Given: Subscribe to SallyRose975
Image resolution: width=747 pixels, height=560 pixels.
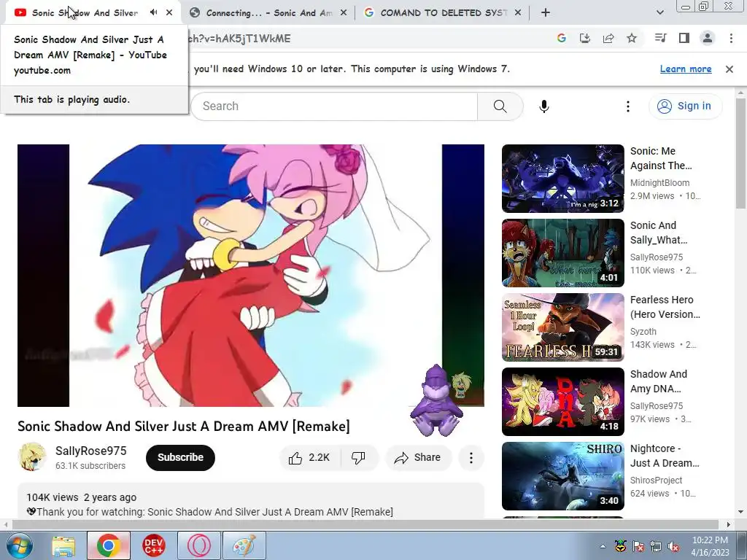Looking at the screenshot, I should pyautogui.click(x=181, y=458).
